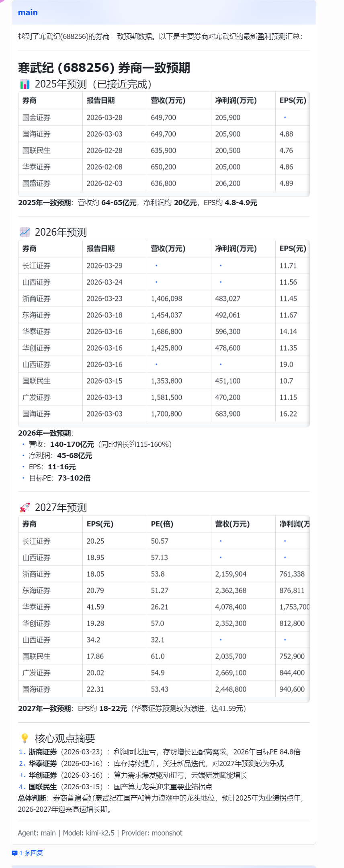Click the EPS value "16.22"
This screenshot has height=868, width=344.
[x=289, y=414]
